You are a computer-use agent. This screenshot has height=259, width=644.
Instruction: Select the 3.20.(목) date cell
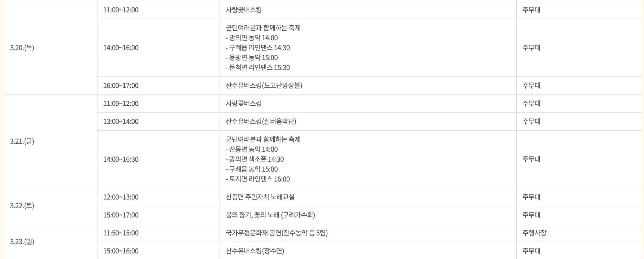pos(51,48)
